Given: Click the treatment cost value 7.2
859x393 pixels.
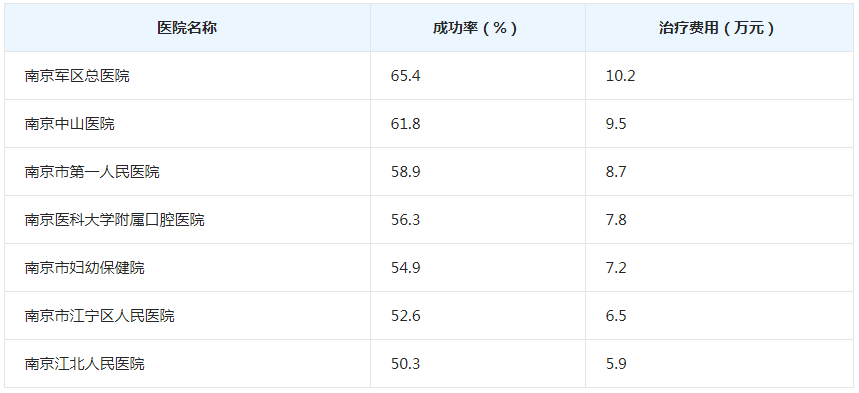Looking at the screenshot, I should coord(616,267).
